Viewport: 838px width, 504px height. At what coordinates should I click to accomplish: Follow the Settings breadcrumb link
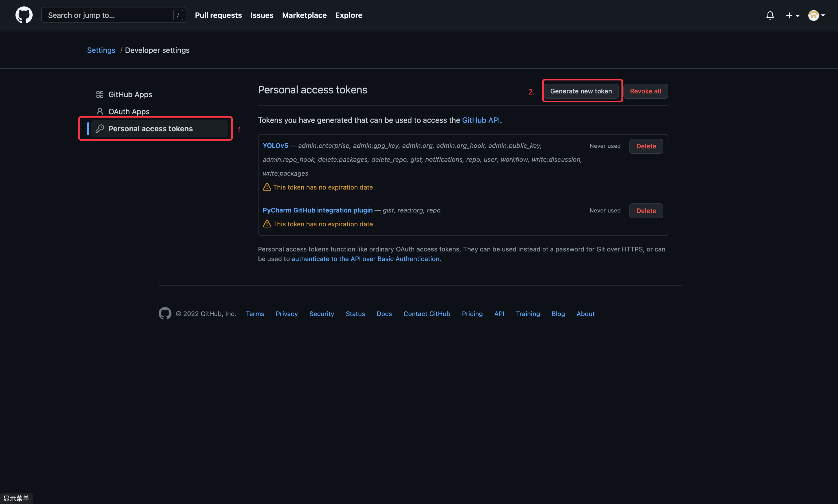tap(101, 50)
